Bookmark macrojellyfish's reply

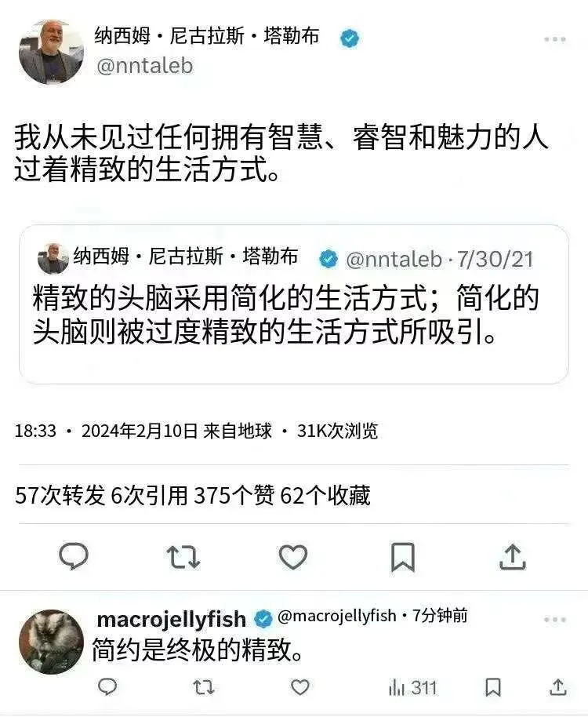click(493, 687)
